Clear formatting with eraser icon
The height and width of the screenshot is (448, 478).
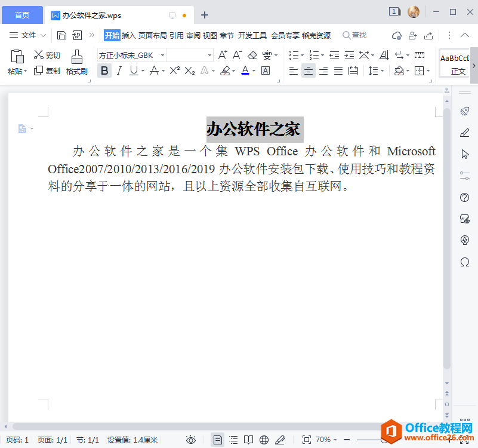252,55
